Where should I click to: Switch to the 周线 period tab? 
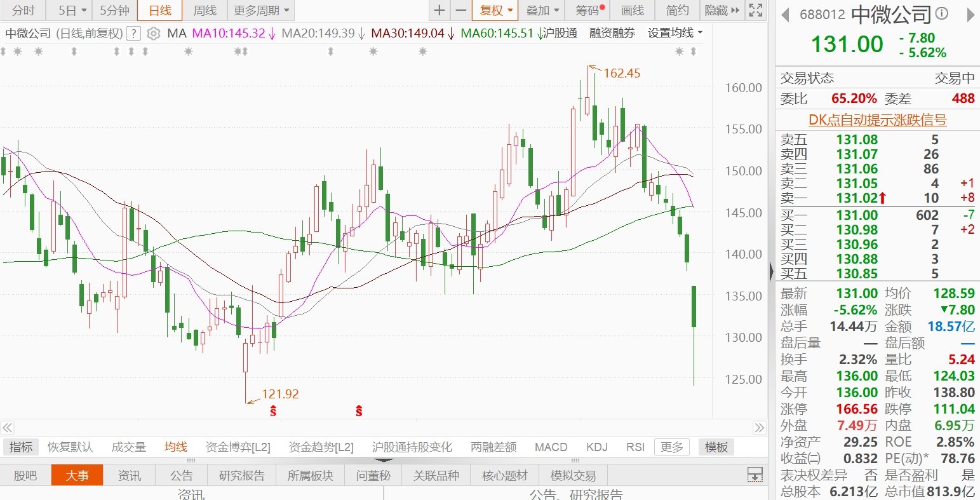(x=205, y=10)
